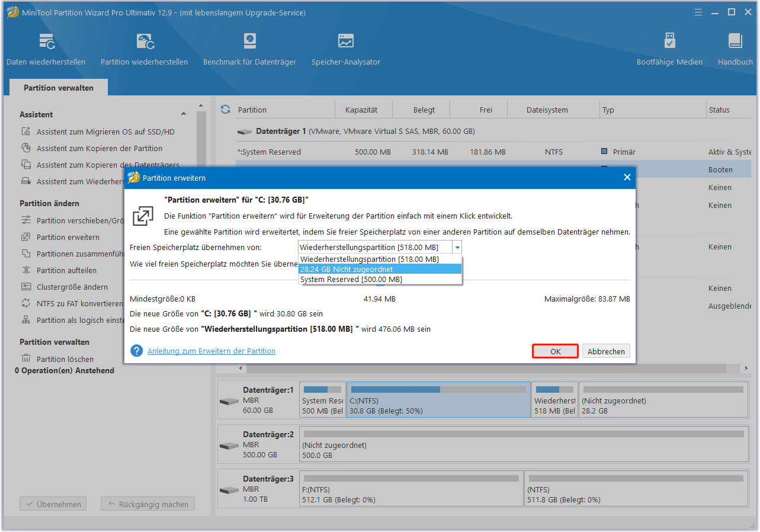The image size is (760, 532).
Task: Close the Partition erweitern dialog
Action: tap(627, 177)
